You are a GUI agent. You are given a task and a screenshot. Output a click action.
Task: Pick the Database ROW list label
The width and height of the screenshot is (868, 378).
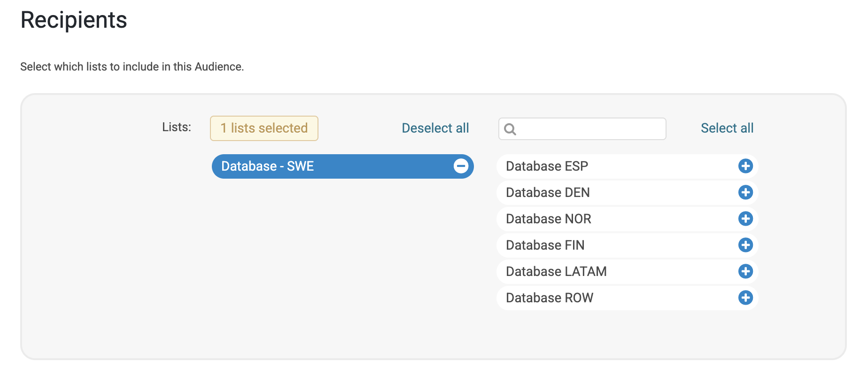coord(550,298)
